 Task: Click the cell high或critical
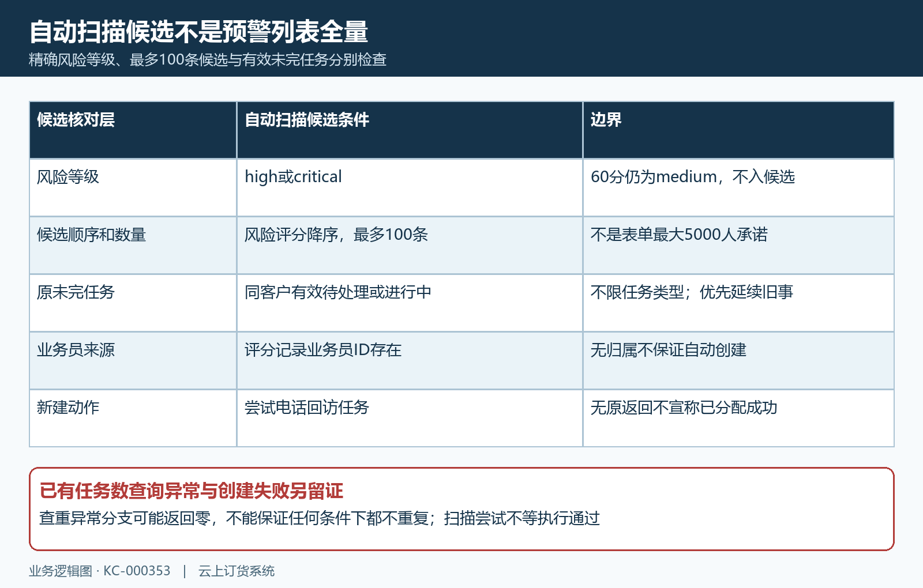(410, 188)
